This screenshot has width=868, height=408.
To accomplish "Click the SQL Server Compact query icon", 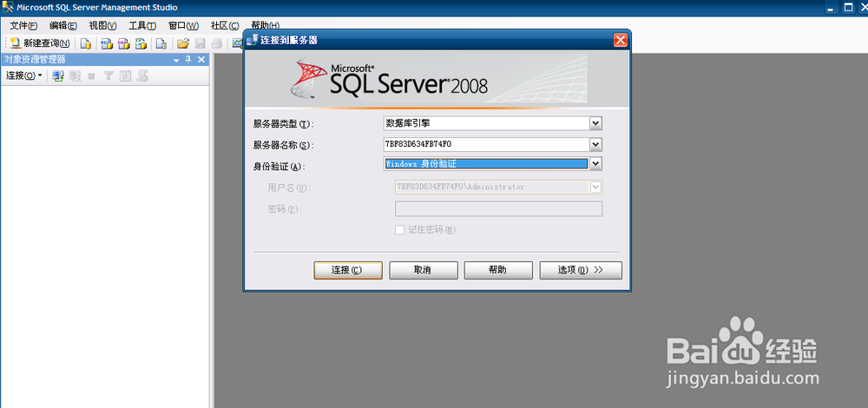I will pos(161,43).
